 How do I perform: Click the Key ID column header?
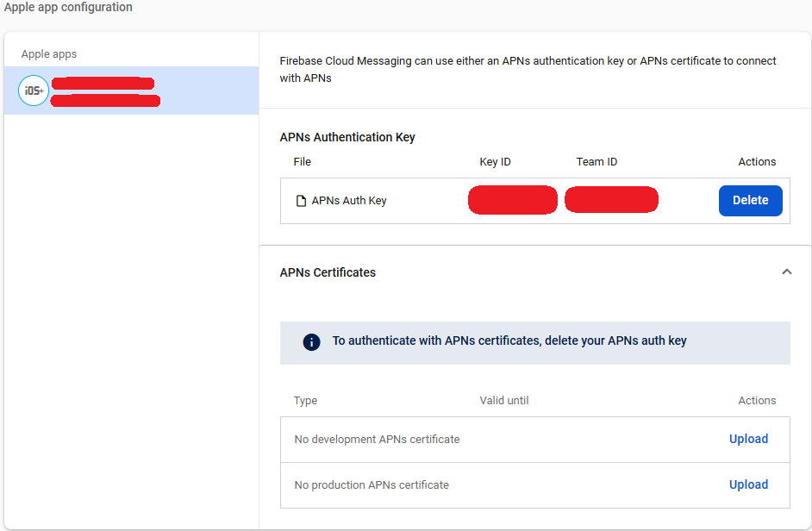[495, 162]
